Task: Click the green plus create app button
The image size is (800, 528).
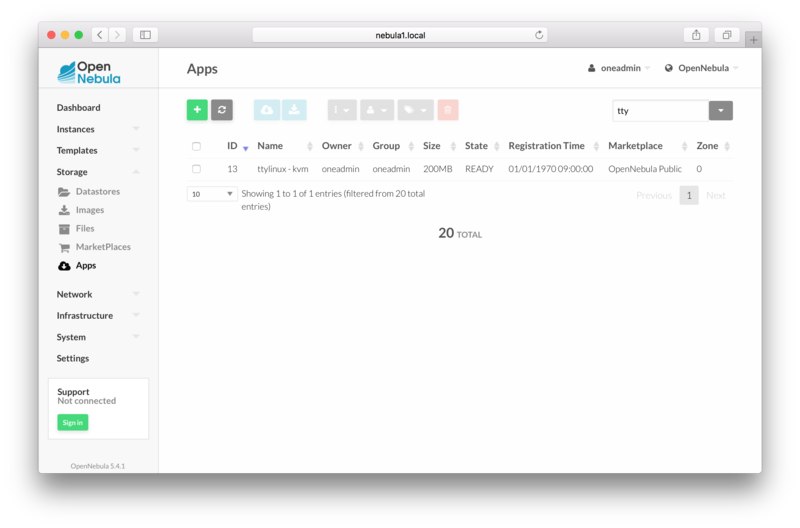Action: coord(197,110)
